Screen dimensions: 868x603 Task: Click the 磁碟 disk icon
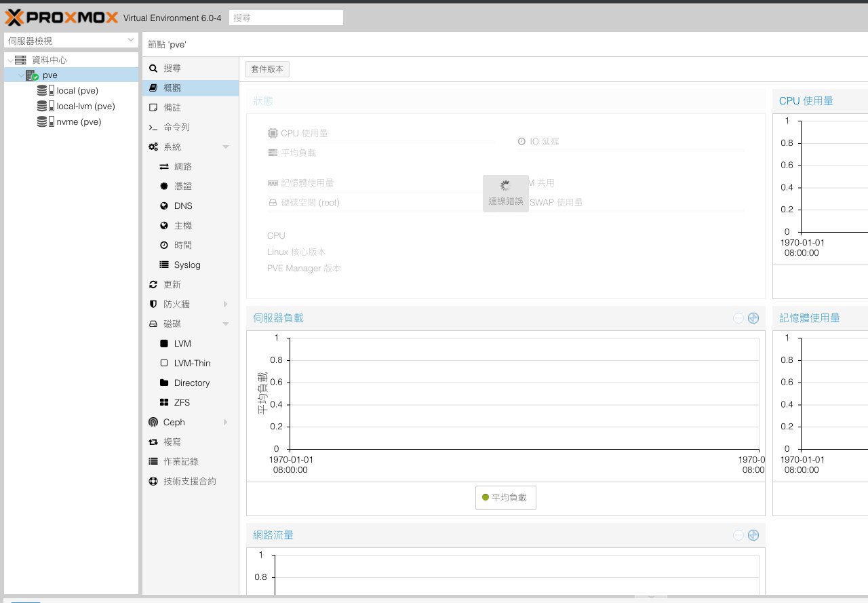(x=153, y=324)
